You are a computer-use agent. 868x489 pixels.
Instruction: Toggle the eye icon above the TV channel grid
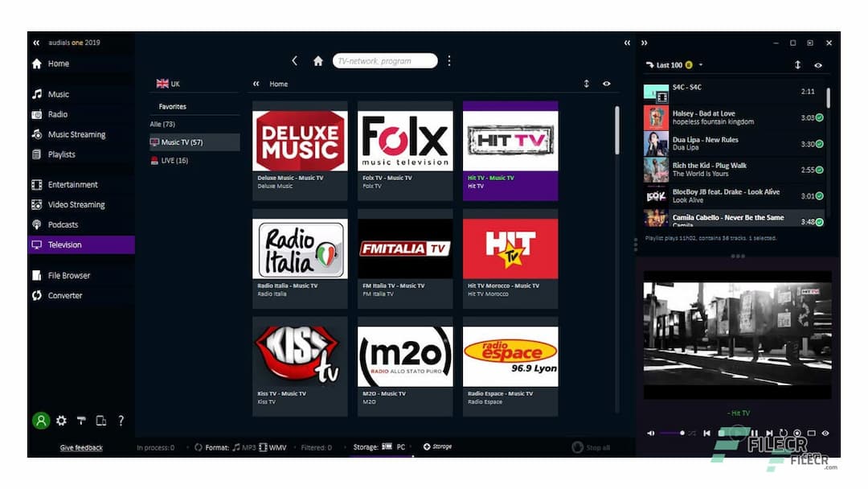[x=606, y=84]
